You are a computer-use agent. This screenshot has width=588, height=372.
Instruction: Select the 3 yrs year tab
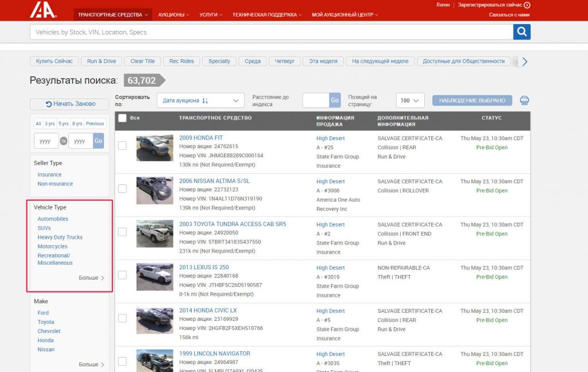click(x=49, y=124)
